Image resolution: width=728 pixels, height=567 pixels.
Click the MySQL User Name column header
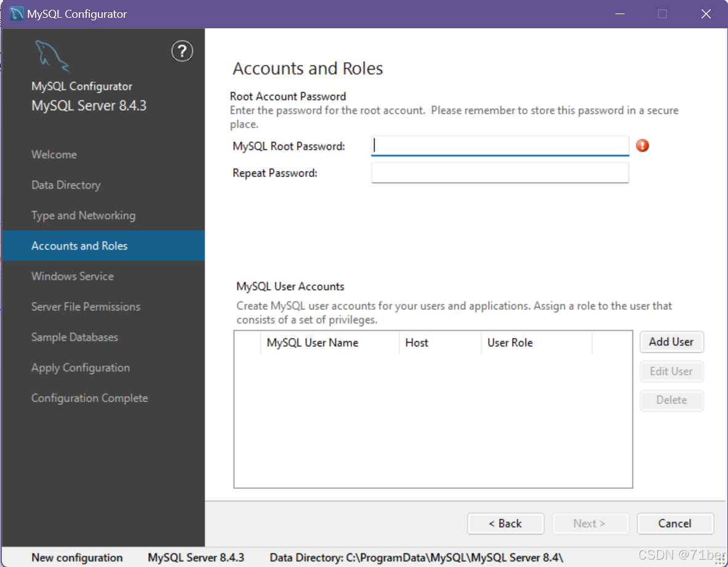[x=330, y=343]
